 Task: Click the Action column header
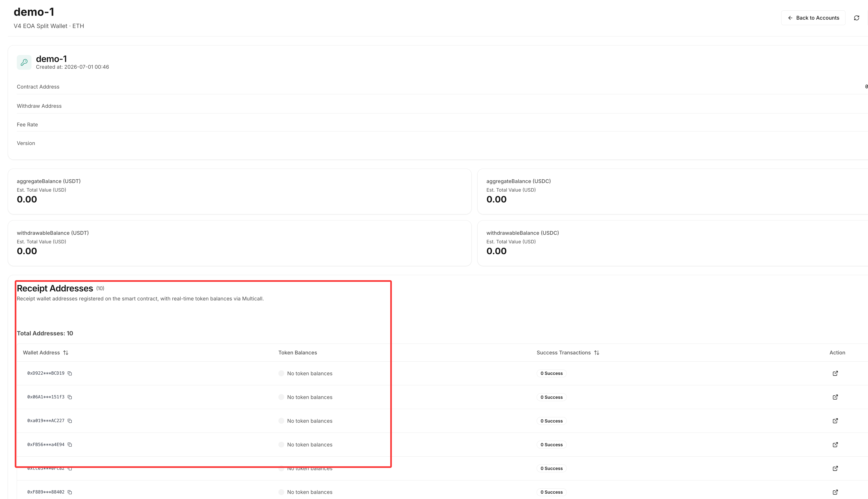tap(837, 353)
